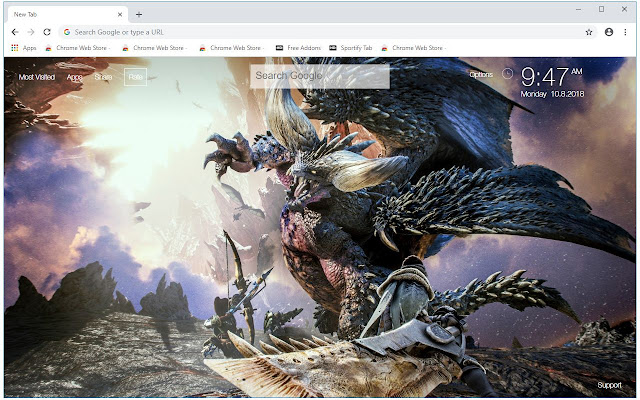The image size is (640, 400).
Task: Click the Monday 10.8.2018 date text
Action: [552, 94]
